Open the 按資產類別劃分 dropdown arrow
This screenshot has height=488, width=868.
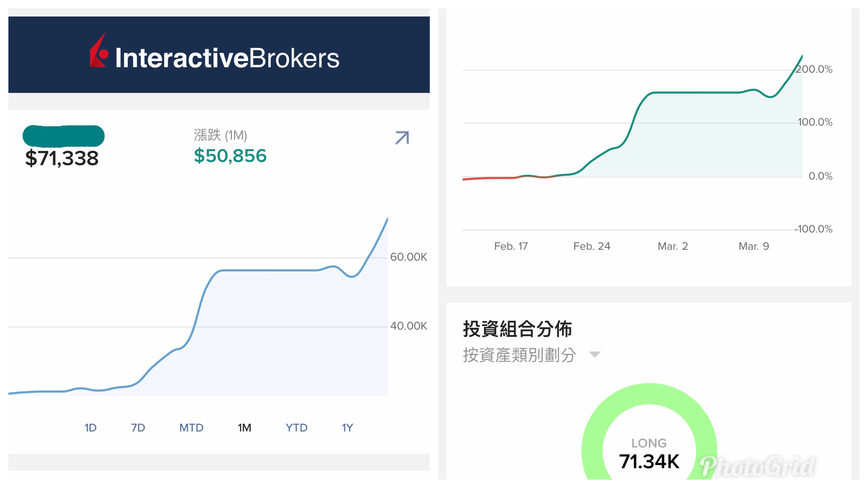pyautogui.click(x=594, y=354)
